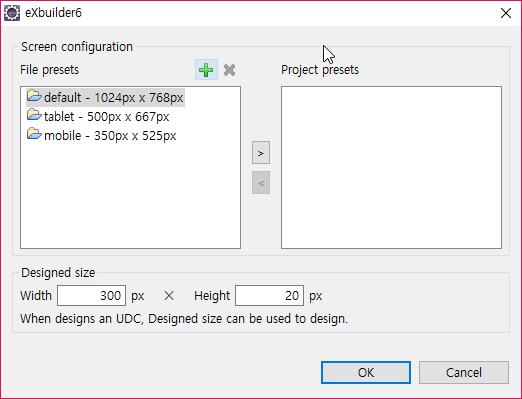The width and height of the screenshot is (522, 399).
Task: Click empty area of File presets list
Action: [130, 197]
